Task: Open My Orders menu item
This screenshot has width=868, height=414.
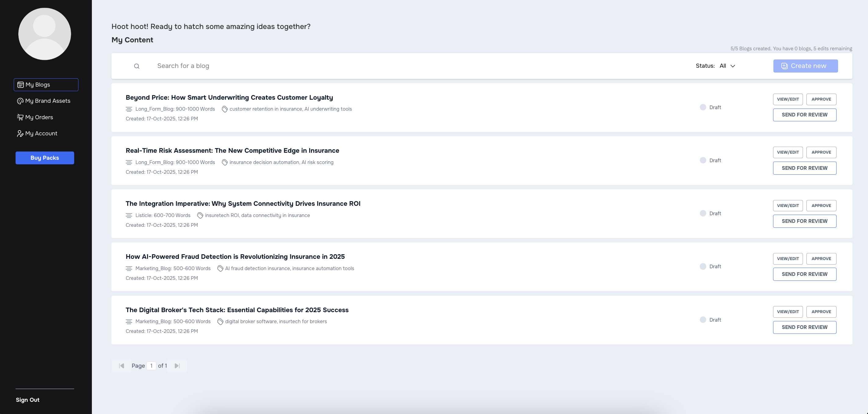Action: click(x=39, y=117)
